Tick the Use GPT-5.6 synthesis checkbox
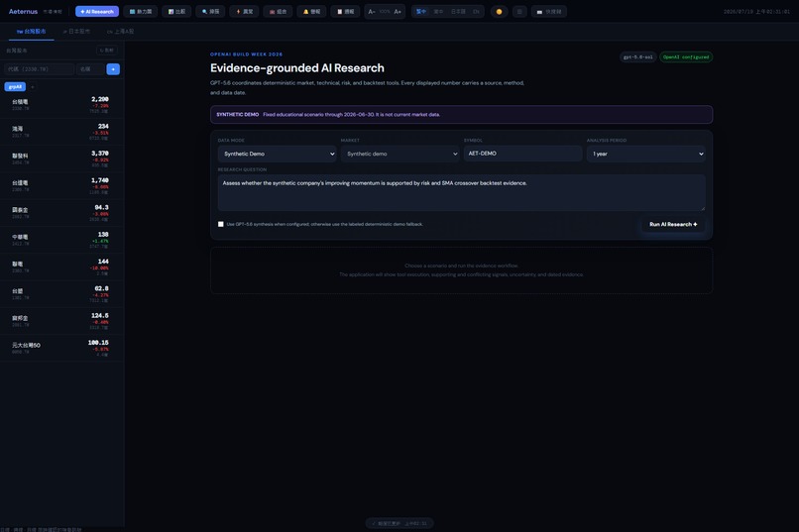799x532 pixels. coord(221,224)
